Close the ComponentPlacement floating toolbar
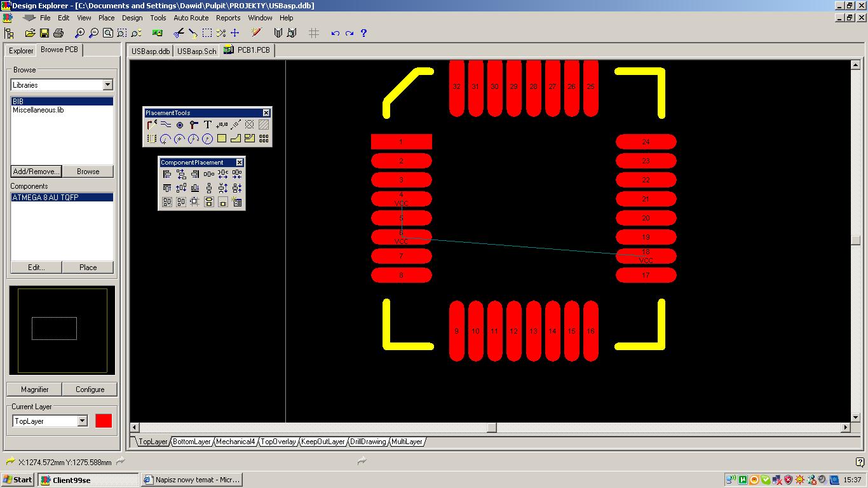Viewport: 868px width, 488px height. coord(240,163)
